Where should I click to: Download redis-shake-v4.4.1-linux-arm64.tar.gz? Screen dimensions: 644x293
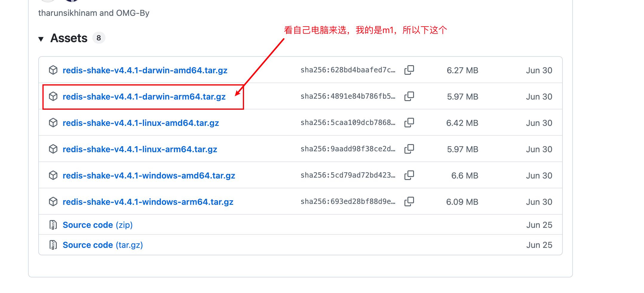tap(140, 149)
